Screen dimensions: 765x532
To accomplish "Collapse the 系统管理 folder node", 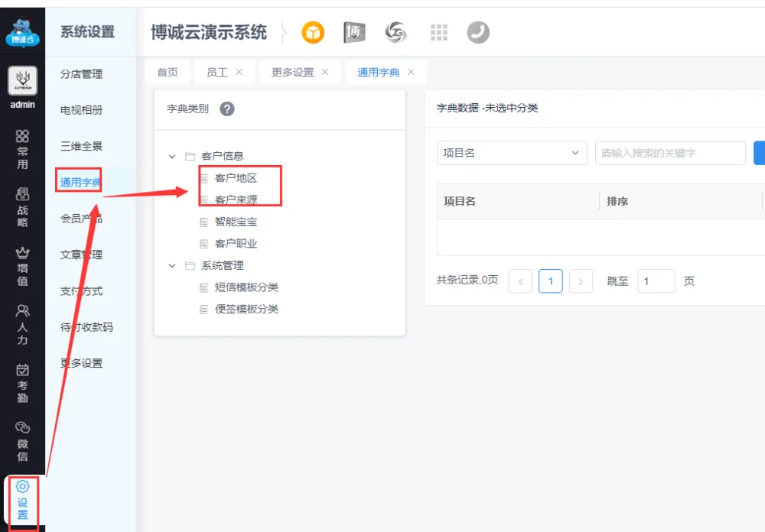I will [x=172, y=266].
